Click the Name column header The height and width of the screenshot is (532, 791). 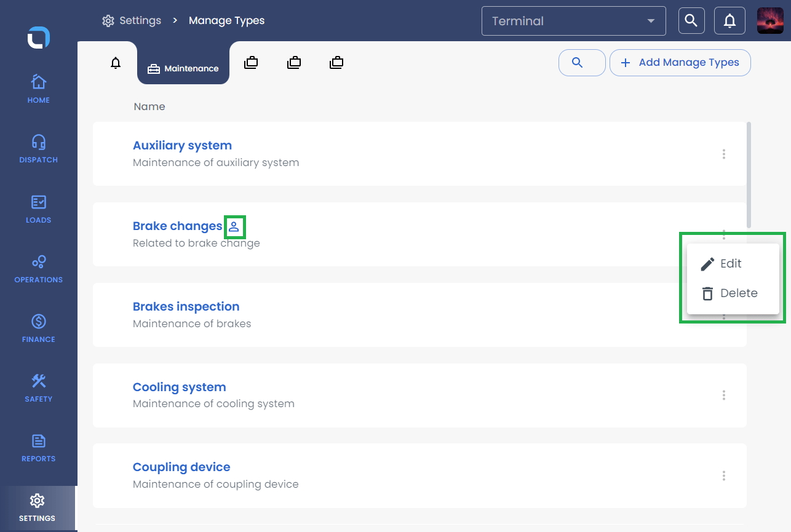pos(149,106)
